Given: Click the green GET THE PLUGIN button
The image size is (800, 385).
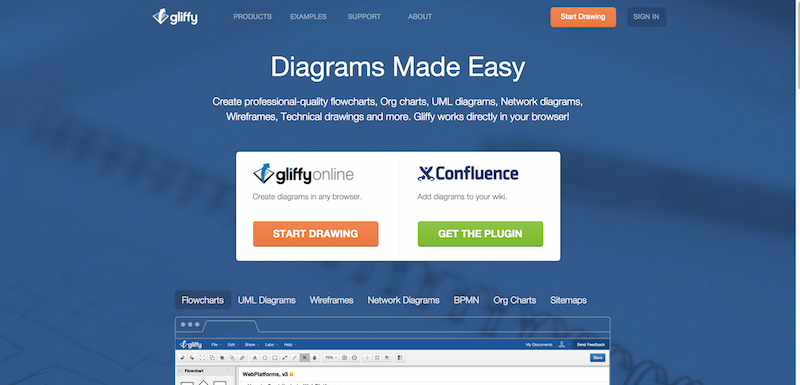Looking at the screenshot, I should click(480, 234).
